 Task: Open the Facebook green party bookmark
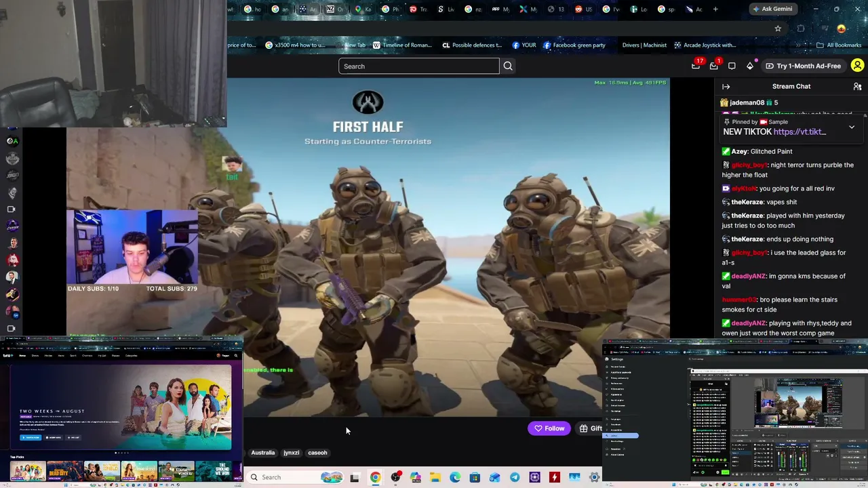point(574,45)
